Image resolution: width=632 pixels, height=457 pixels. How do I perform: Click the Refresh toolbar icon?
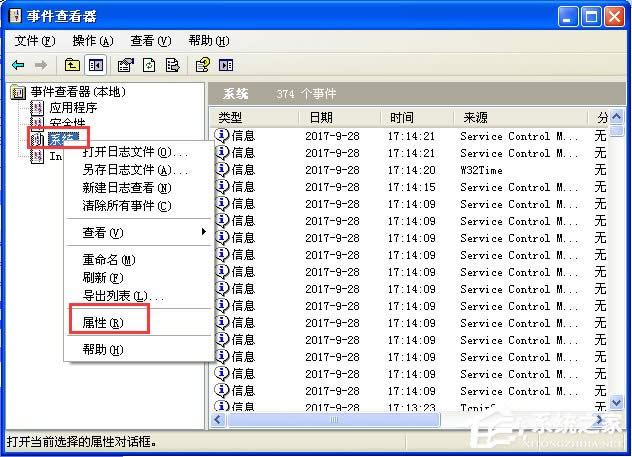click(149, 65)
